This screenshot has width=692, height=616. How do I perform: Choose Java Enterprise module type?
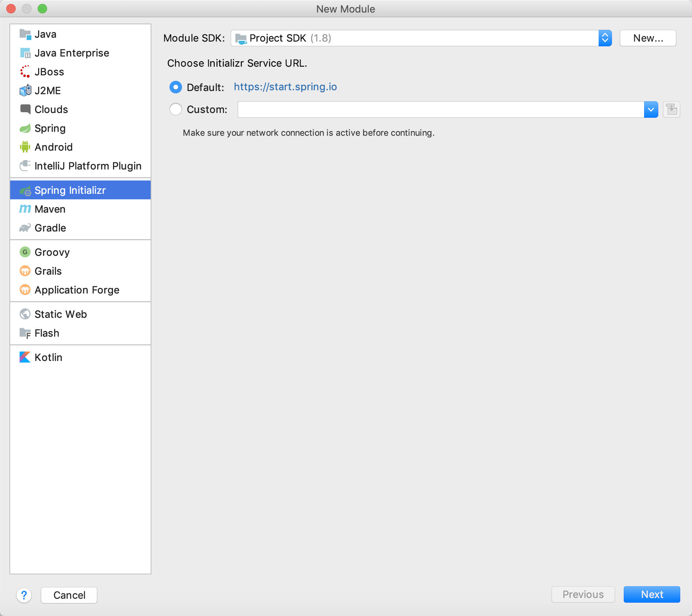tap(72, 53)
